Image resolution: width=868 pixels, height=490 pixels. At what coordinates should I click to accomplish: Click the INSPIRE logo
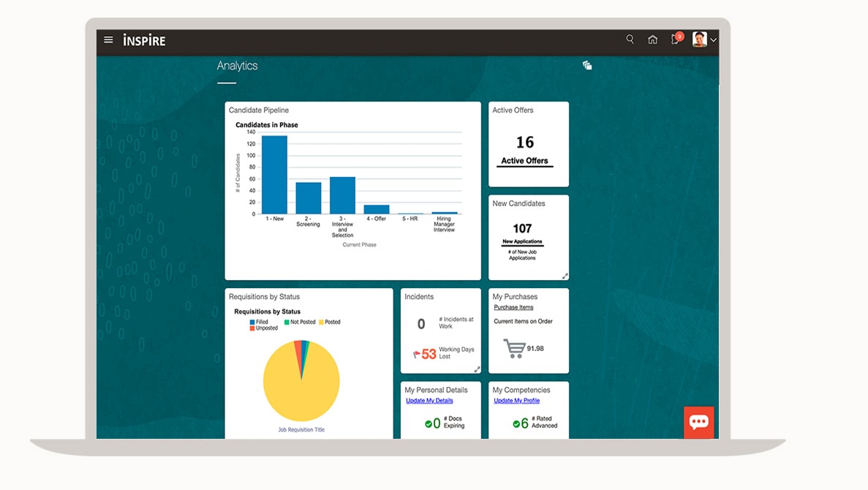[144, 40]
